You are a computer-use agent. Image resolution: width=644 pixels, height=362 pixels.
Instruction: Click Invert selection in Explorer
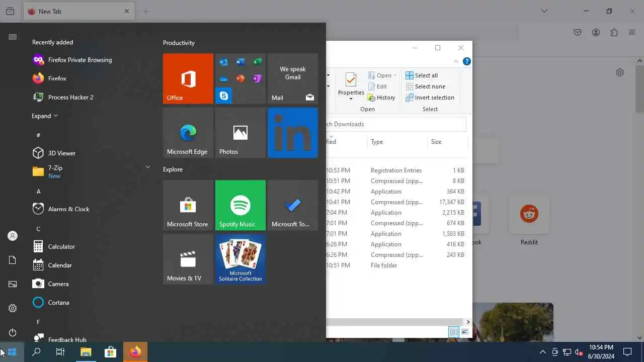pos(430,98)
